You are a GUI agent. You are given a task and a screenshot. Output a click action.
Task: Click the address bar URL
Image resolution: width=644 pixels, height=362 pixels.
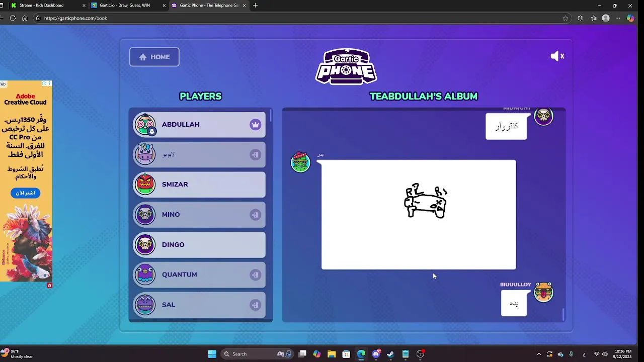pyautogui.click(x=75, y=18)
